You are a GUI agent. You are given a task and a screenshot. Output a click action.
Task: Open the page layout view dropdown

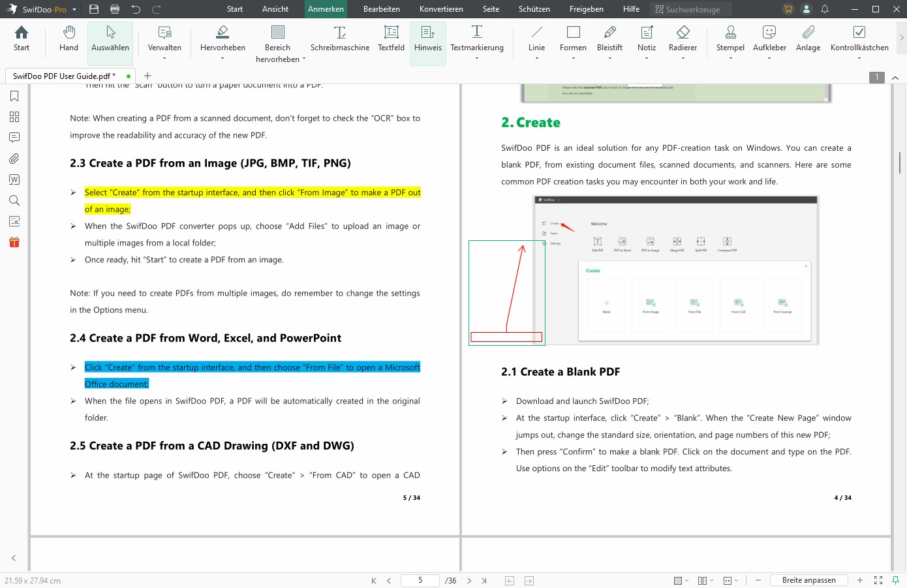pyautogui.click(x=705, y=580)
